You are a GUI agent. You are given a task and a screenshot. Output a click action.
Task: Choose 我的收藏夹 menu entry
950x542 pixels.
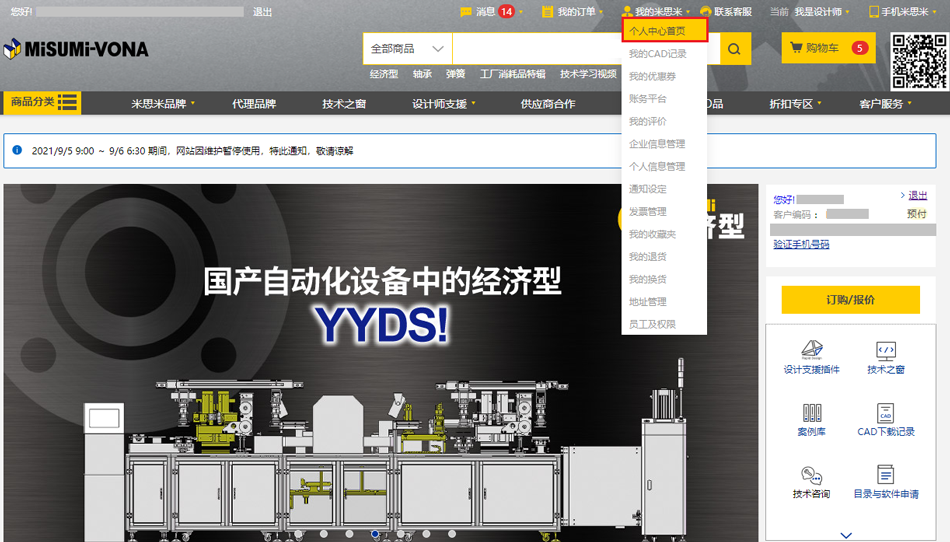[652, 234]
